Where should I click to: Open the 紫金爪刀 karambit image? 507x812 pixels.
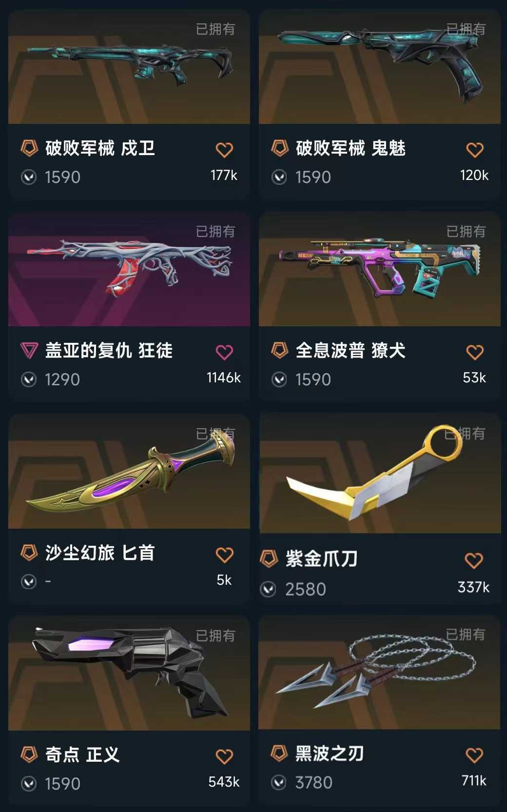tap(380, 474)
